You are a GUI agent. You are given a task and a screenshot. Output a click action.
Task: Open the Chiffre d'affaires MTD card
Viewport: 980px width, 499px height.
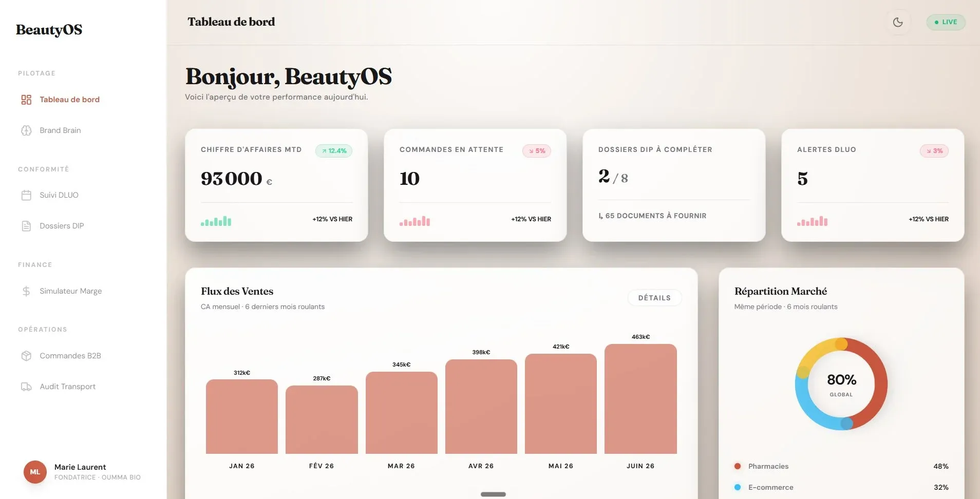click(x=276, y=185)
